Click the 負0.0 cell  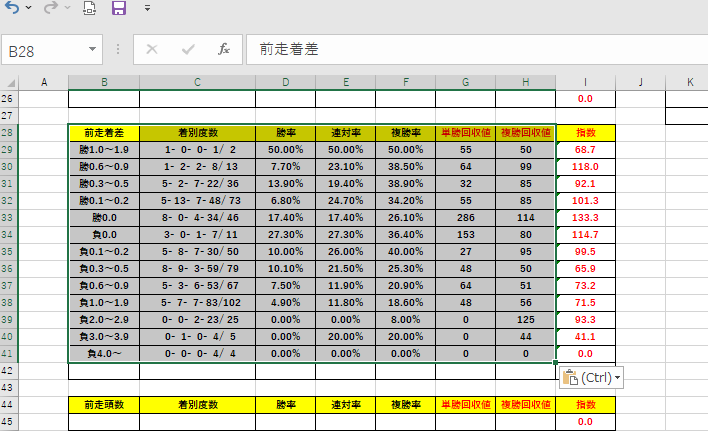(x=104, y=235)
